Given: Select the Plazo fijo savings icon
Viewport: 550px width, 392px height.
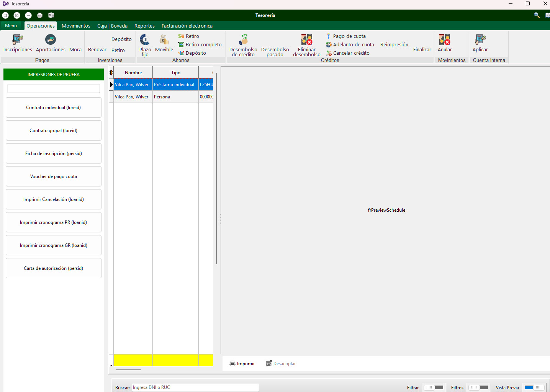Looking at the screenshot, I should 145,40.
